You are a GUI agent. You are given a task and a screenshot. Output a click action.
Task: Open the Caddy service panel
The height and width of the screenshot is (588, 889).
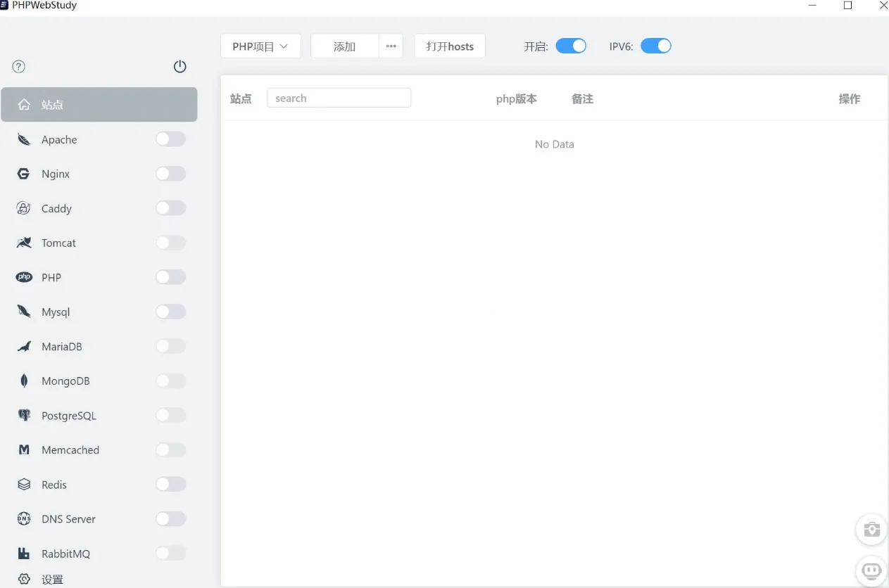click(56, 208)
